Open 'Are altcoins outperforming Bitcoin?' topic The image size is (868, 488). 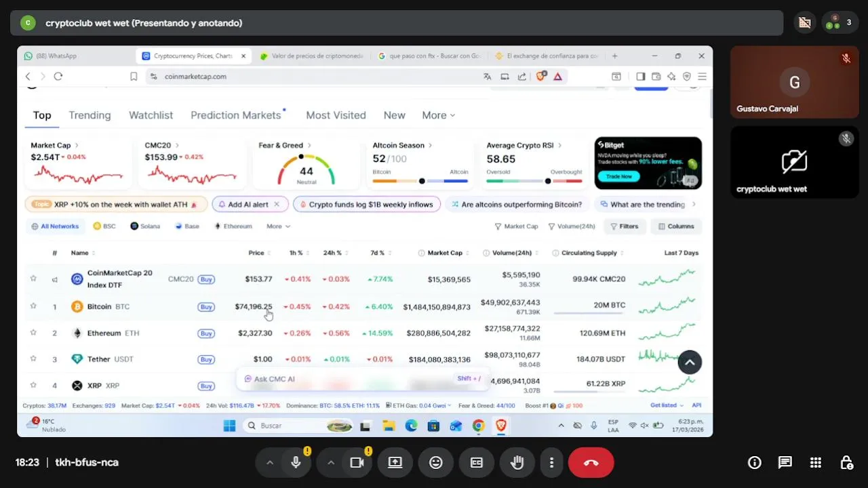coord(517,204)
